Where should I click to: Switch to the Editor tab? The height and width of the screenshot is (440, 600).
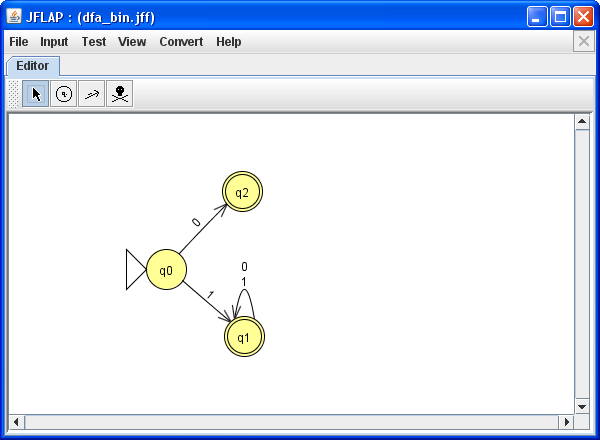tap(32, 66)
